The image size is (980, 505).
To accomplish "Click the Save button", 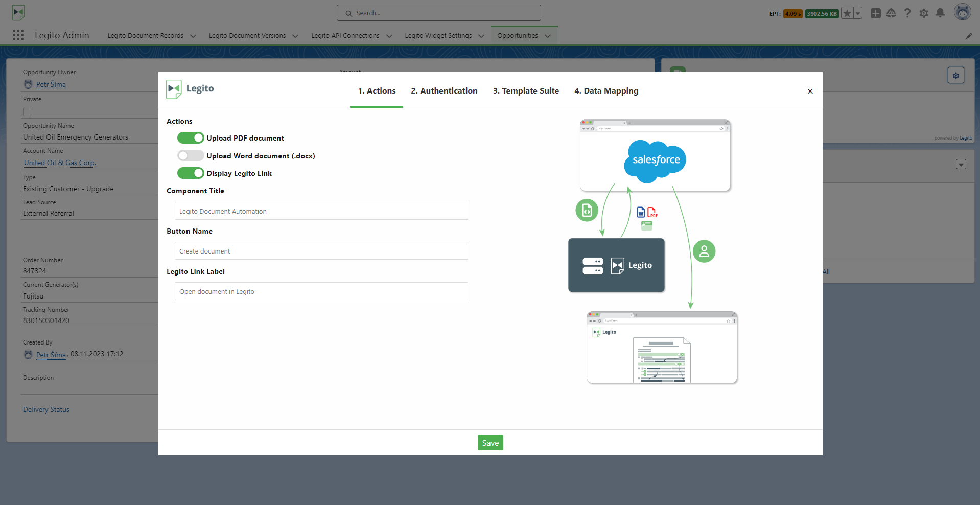I will 491,443.
